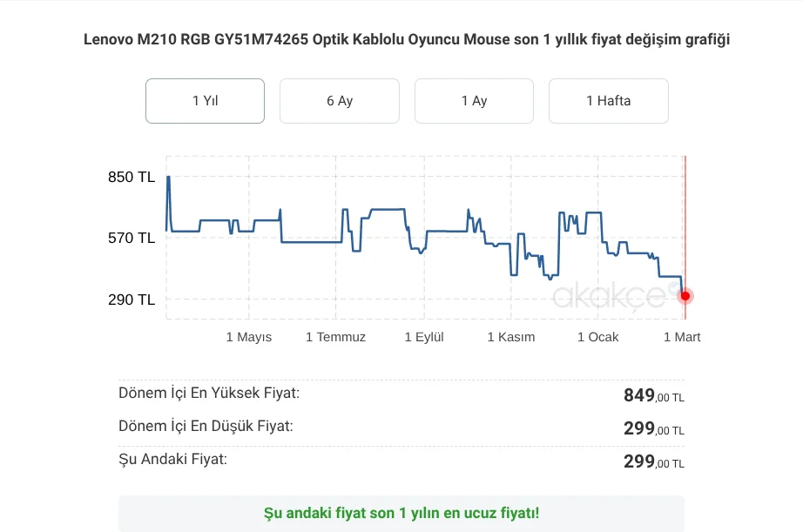Click the akakçe watermark logo

(x=610, y=295)
